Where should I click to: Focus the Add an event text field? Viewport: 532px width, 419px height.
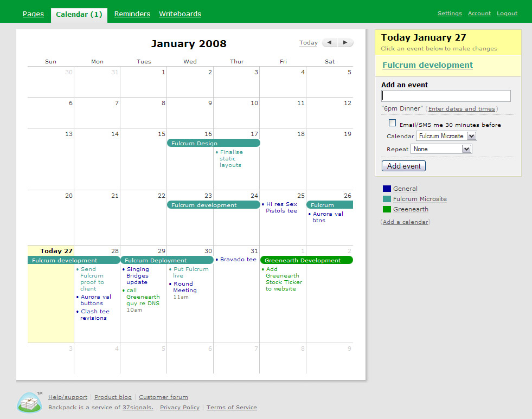pos(446,96)
